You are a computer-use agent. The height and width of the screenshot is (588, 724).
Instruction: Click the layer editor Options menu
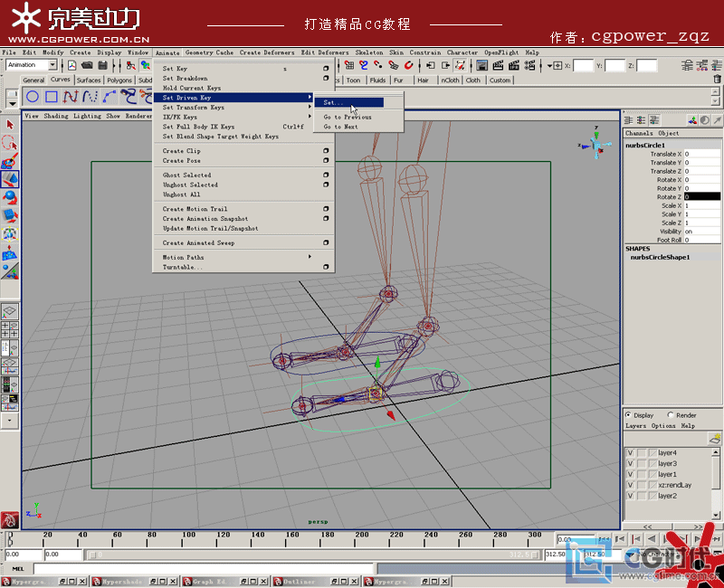tap(663, 425)
